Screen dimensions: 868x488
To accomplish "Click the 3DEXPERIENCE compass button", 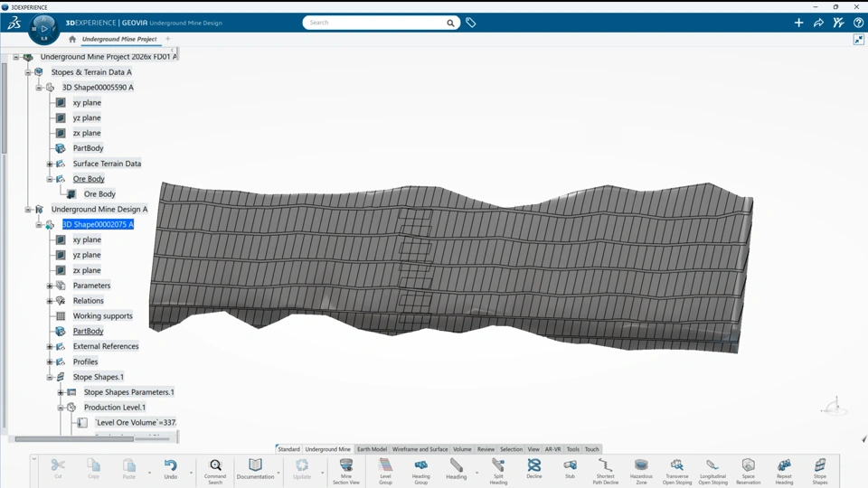I will 43,28.
